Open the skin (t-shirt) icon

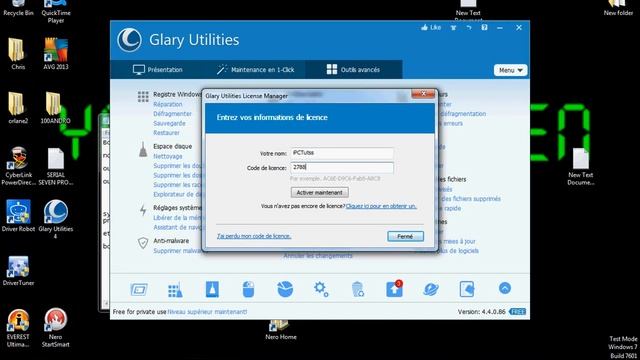coord(453,28)
